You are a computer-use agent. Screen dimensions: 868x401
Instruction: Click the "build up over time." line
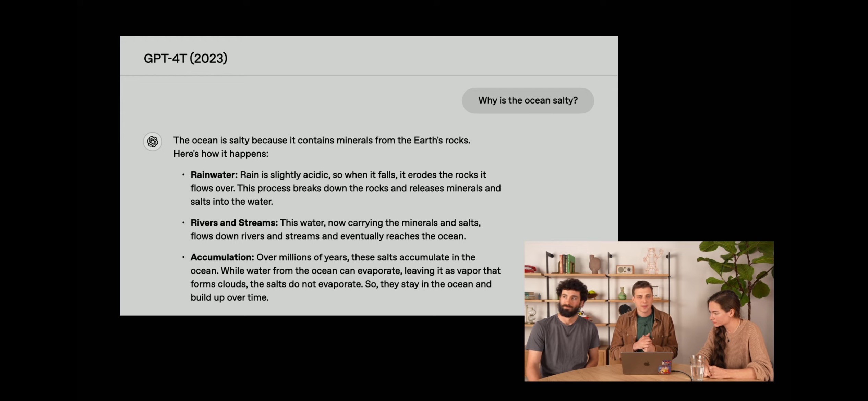229,297
